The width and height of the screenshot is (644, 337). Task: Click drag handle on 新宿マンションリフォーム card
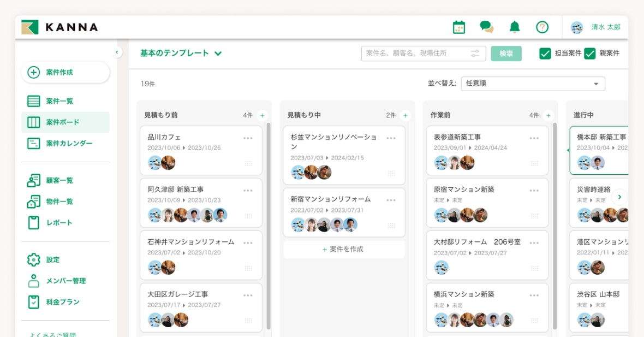pyautogui.click(x=391, y=226)
